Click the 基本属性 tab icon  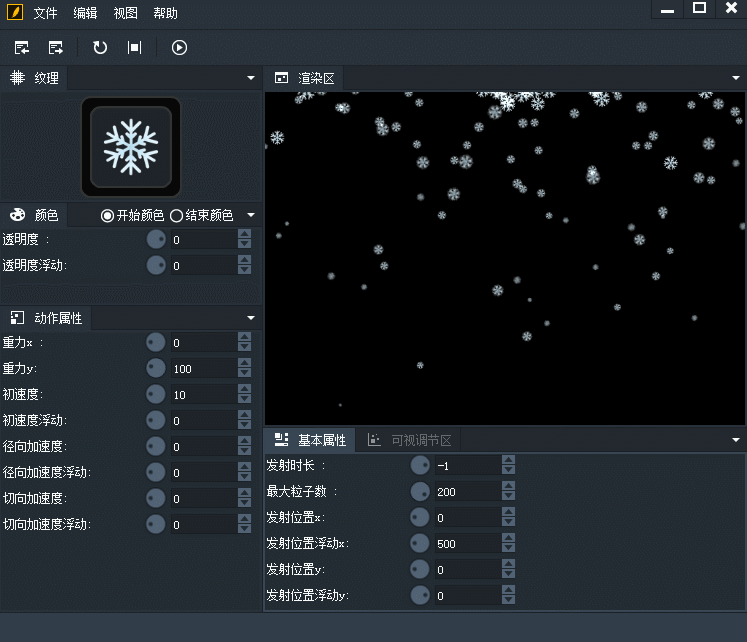[282, 440]
